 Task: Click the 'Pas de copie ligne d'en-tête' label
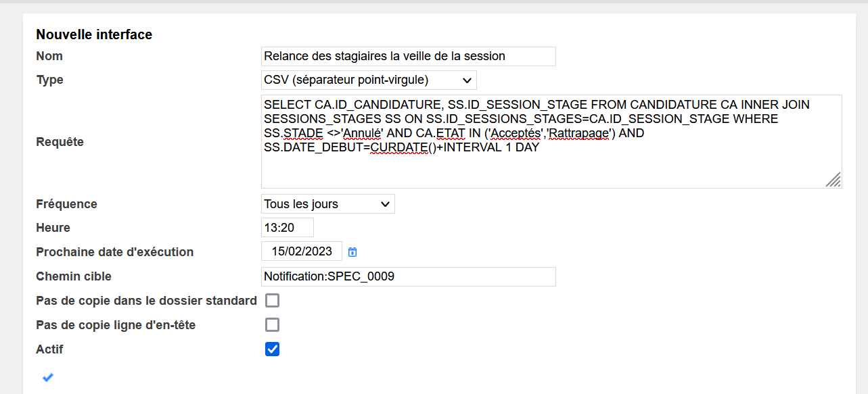click(x=116, y=325)
